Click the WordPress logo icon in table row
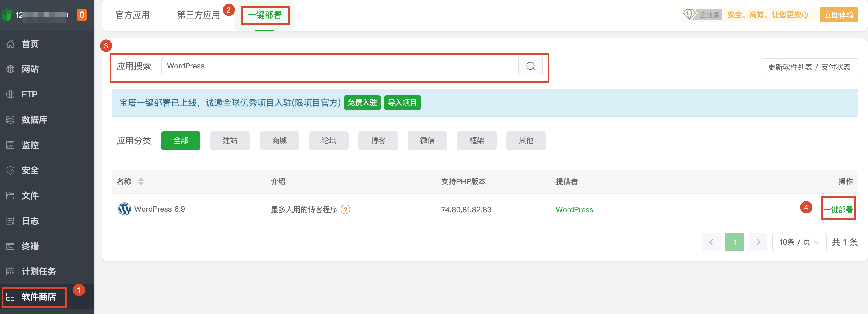Image resolution: width=868 pixels, height=314 pixels. (124, 209)
